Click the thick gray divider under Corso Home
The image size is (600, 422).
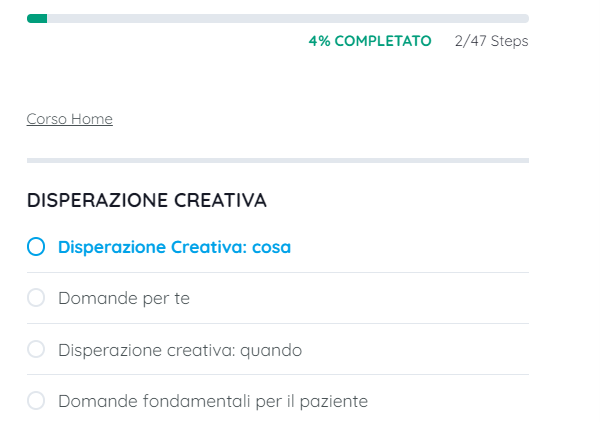click(278, 160)
